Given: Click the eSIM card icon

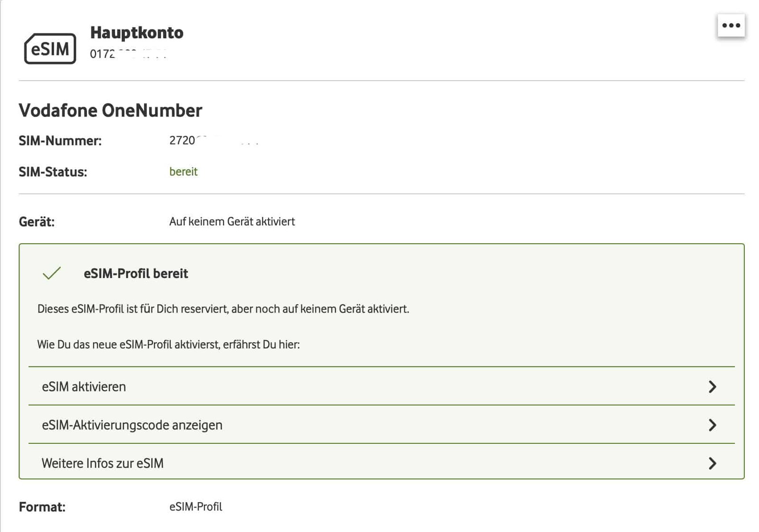Looking at the screenshot, I should tap(50, 48).
